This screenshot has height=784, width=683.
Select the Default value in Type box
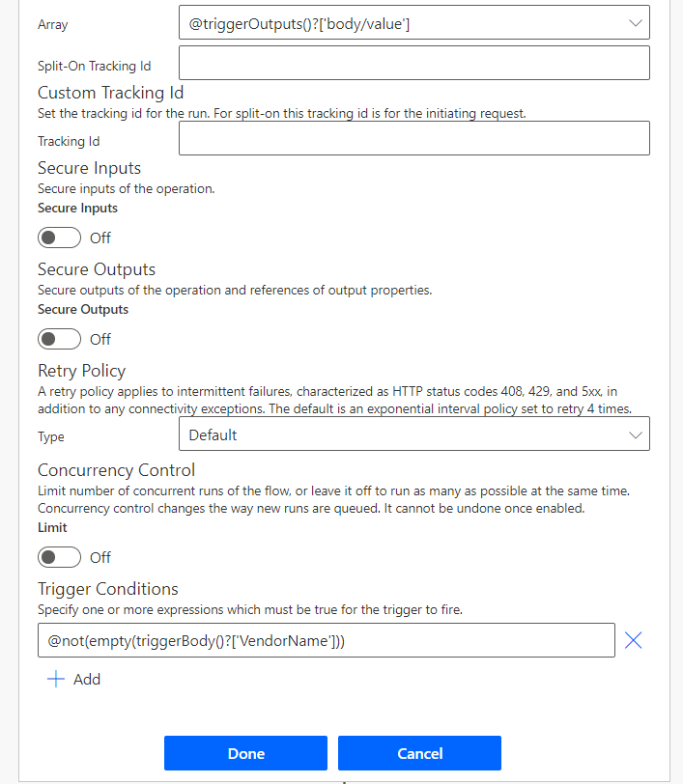click(x=213, y=434)
